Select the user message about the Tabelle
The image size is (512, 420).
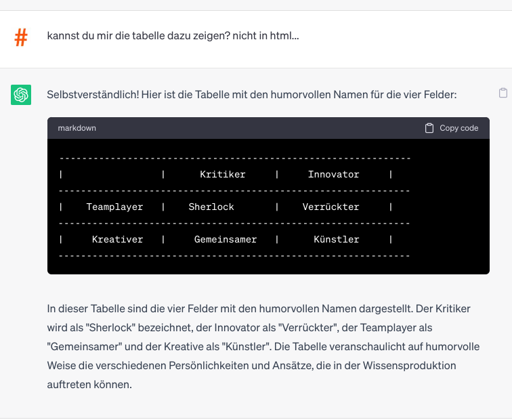[173, 35]
